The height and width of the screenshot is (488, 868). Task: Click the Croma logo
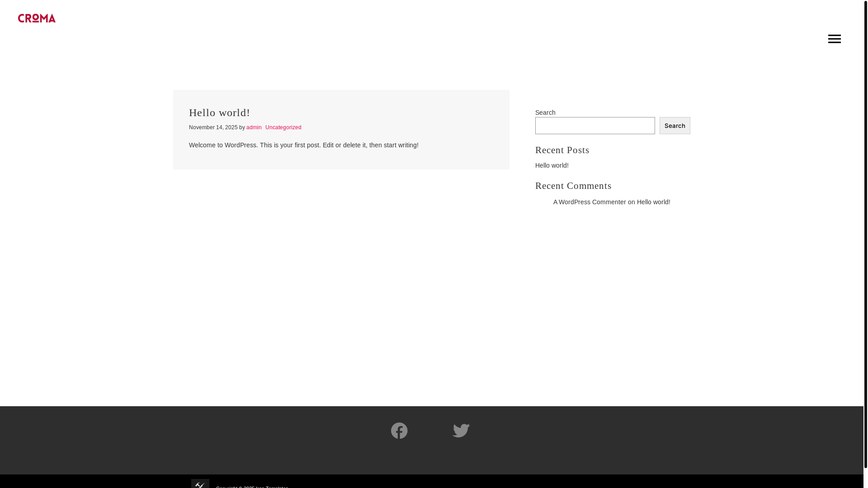pos(37,18)
